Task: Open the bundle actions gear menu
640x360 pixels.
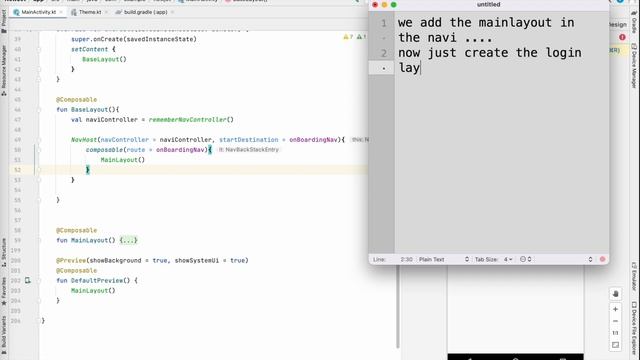Action: point(525,260)
